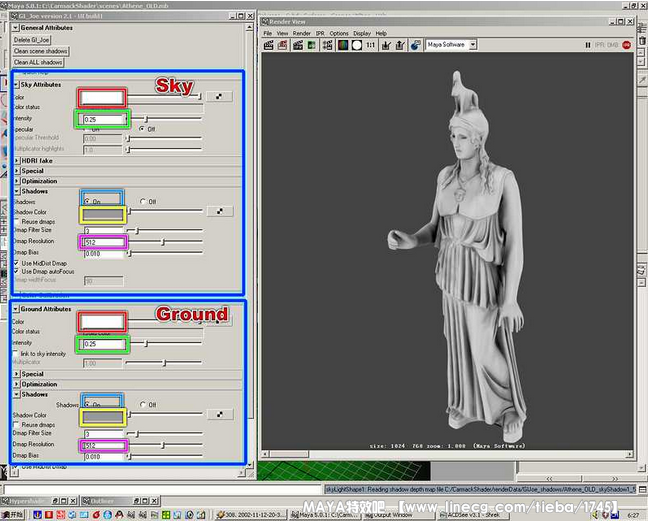Screen dimensions: 652x524
Task: Click the green Refresh IPR image icon
Action: 311,45
